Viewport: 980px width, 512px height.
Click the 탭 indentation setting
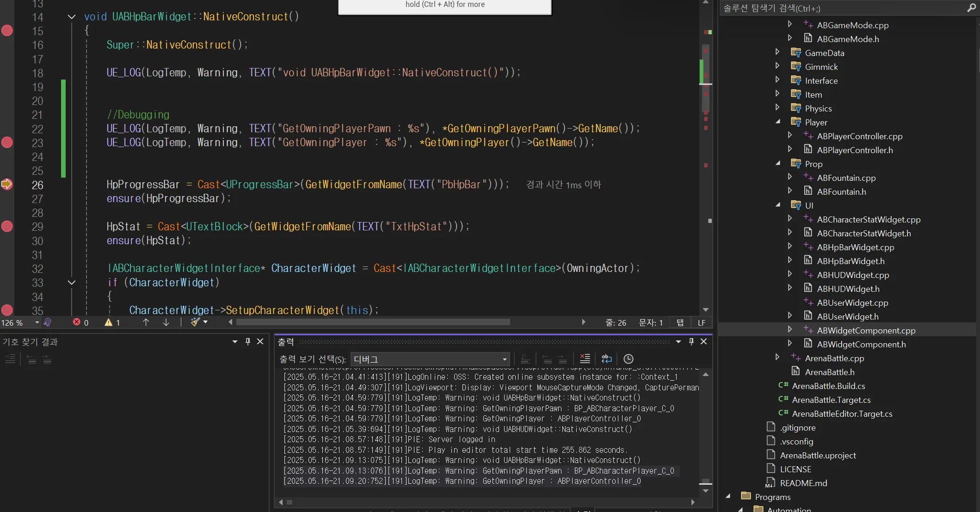click(x=680, y=322)
